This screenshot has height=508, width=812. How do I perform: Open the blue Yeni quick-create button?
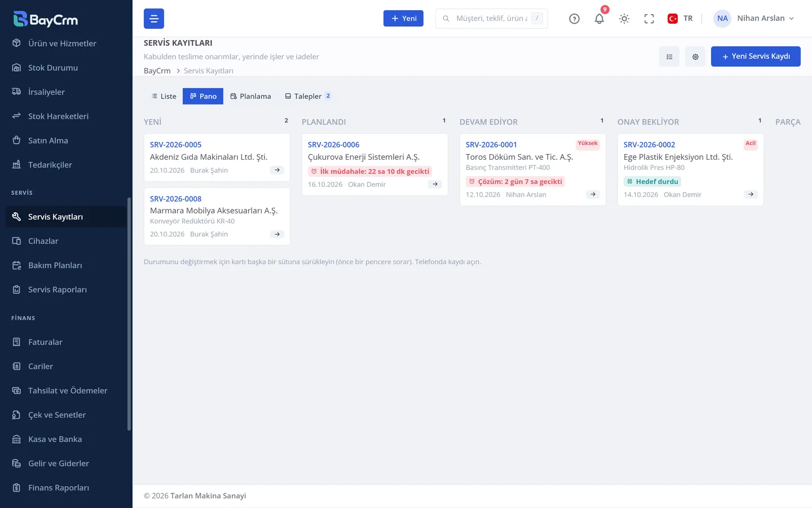[403, 19]
